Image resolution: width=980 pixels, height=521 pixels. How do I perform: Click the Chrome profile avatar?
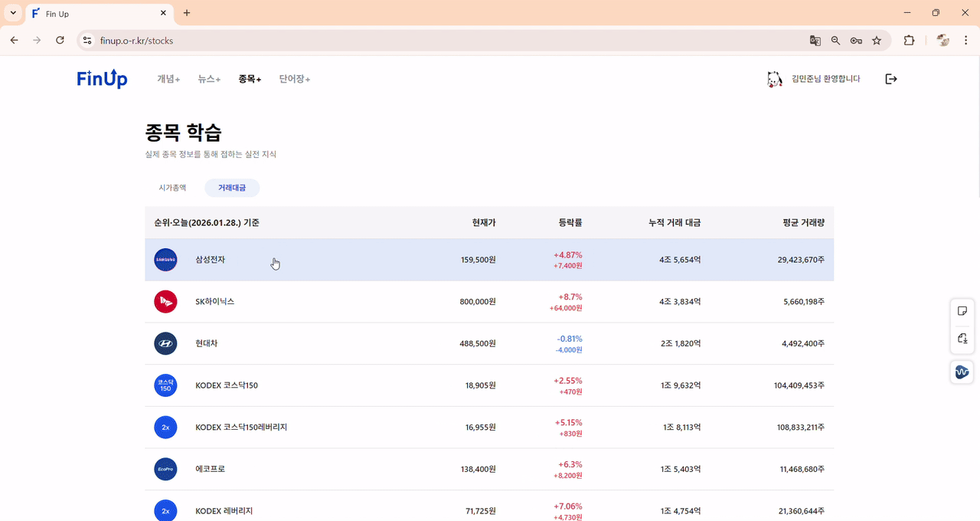(x=943, y=41)
